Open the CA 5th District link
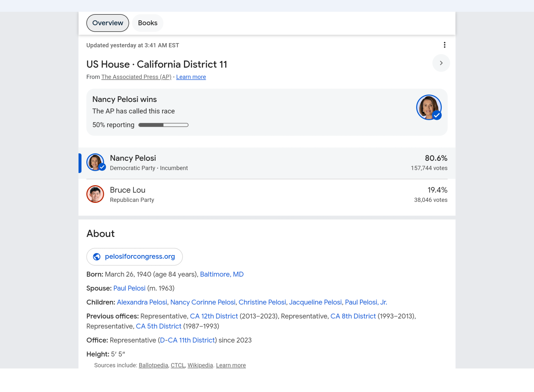Viewport: 534px width, 392px height. click(159, 326)
